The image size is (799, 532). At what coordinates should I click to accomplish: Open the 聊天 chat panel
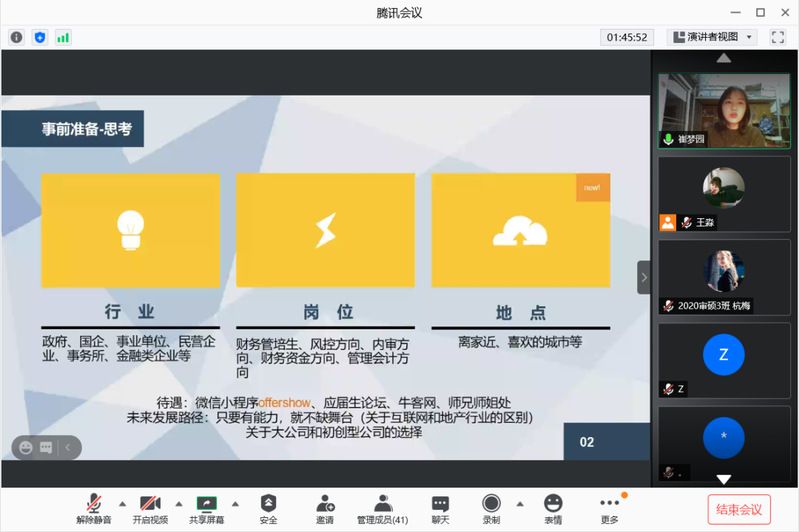[440, 509]
